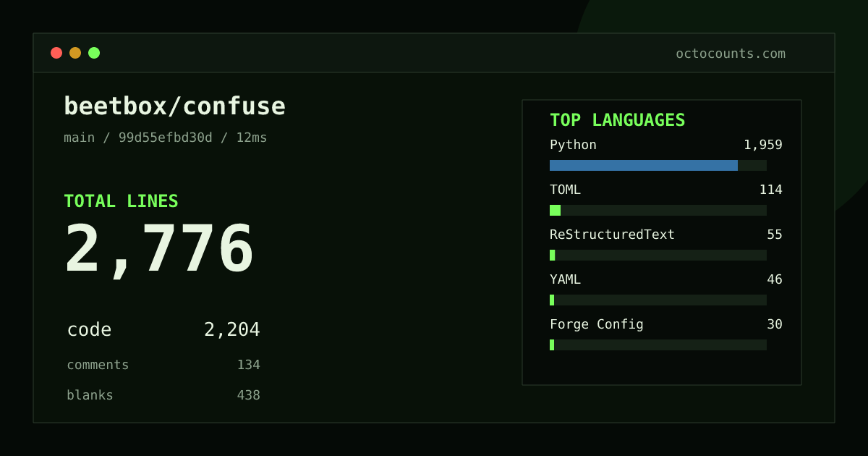868x456 pixels.
Task: Select the YAML count 46
Action: (775, 279)
